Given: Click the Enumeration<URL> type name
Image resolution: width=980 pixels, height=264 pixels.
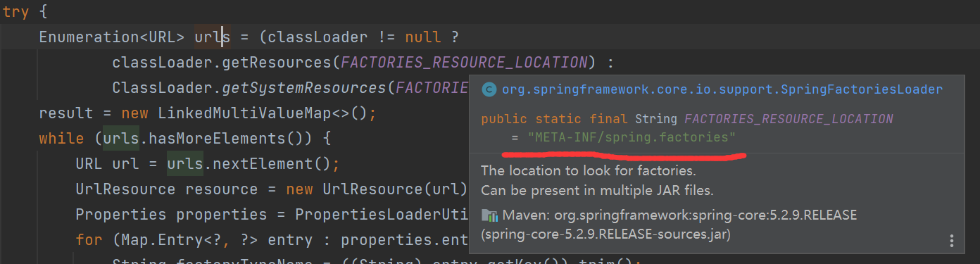Looking at the screenshot, I should [112, 37].
